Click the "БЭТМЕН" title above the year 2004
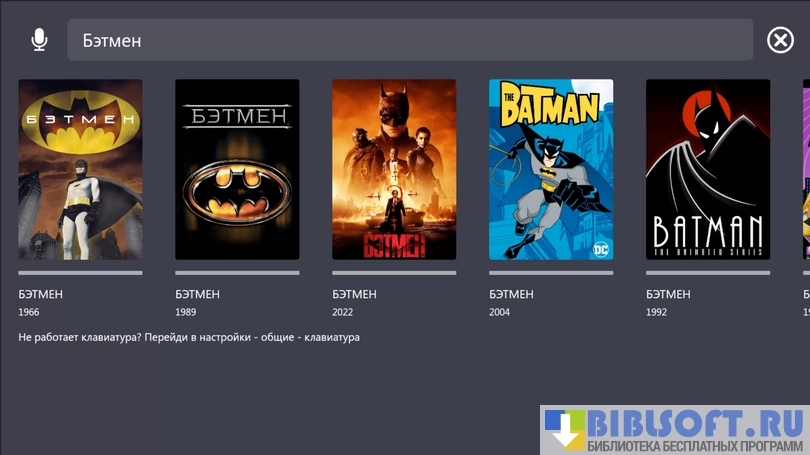This screenshot has width=810, height=455. (511, 295)
